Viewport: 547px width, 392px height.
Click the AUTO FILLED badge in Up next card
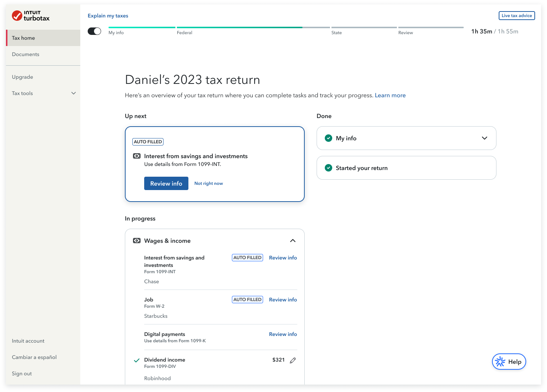coord(148,142)
